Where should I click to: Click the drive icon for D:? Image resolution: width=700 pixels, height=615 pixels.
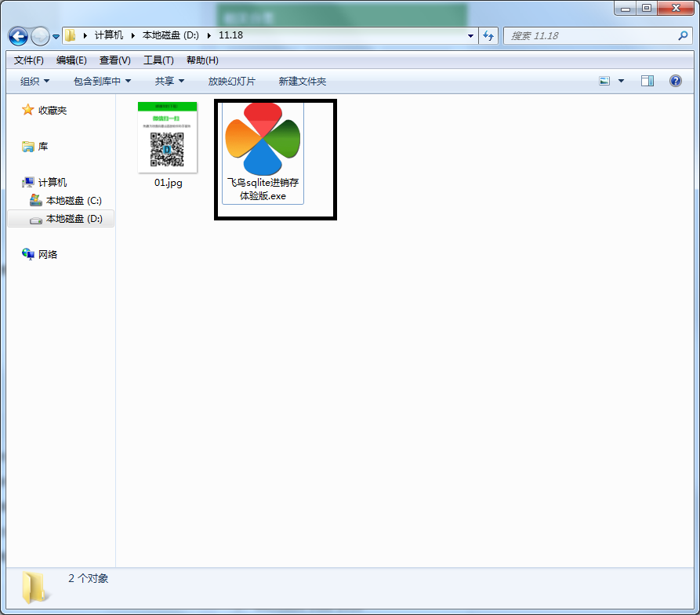pos(36,220)
